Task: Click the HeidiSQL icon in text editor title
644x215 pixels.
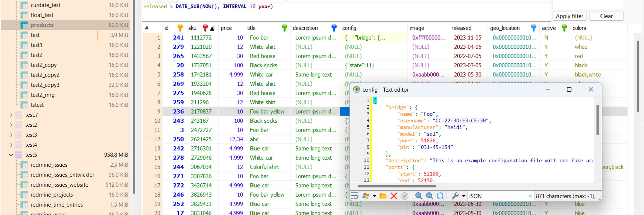Action: click(x=356, y=89)
